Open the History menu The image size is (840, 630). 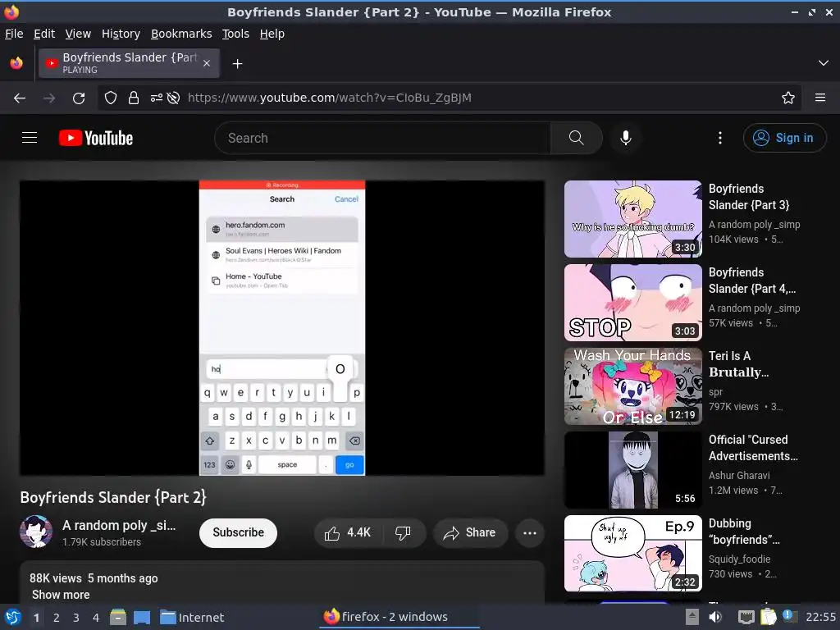[121, 34]
